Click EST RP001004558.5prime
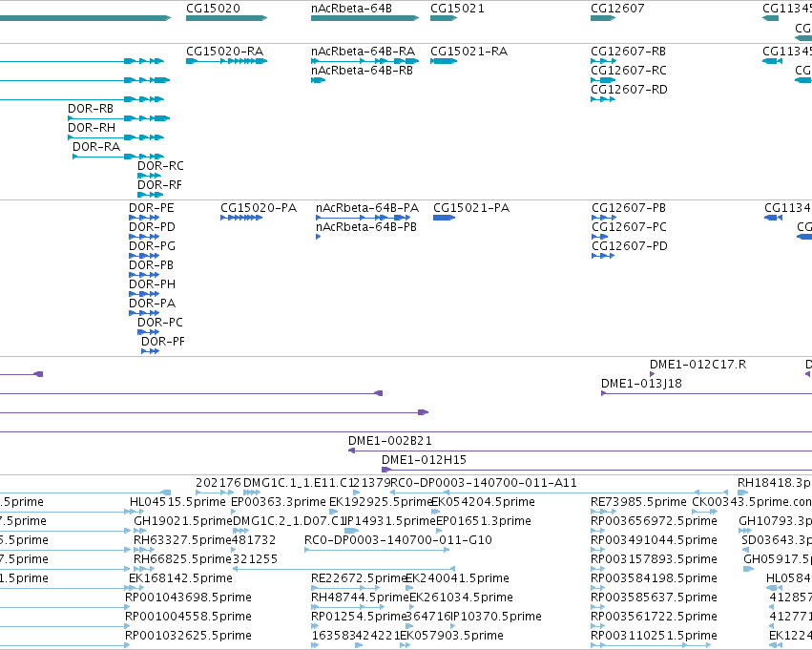Image resolution: width=812 pixels, height=650 pixels. pyautogui.click(x=188, y=617)
